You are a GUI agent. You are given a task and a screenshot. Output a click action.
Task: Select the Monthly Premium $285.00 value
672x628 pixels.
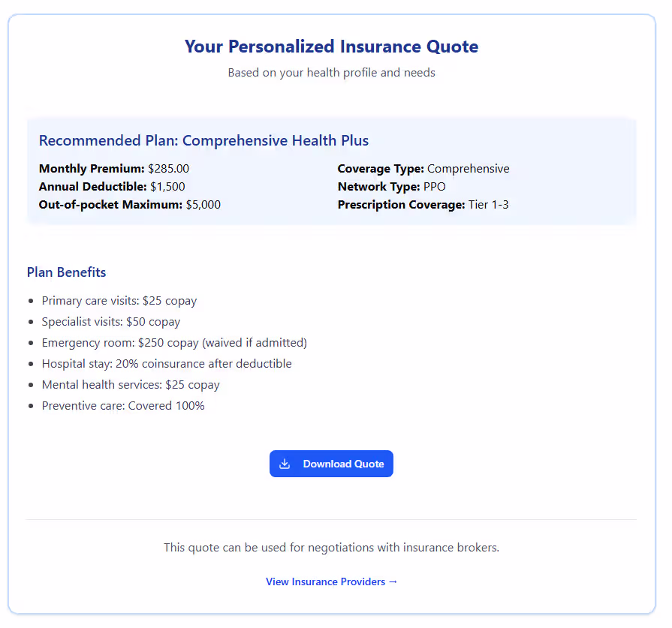(x=128, y=168)
